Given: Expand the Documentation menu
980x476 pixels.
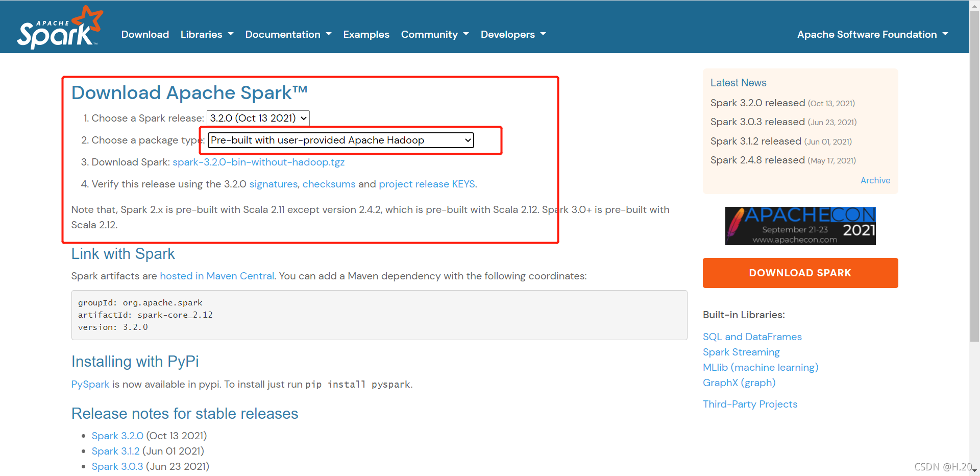Looking at the screenshot, I should [288, 34].
